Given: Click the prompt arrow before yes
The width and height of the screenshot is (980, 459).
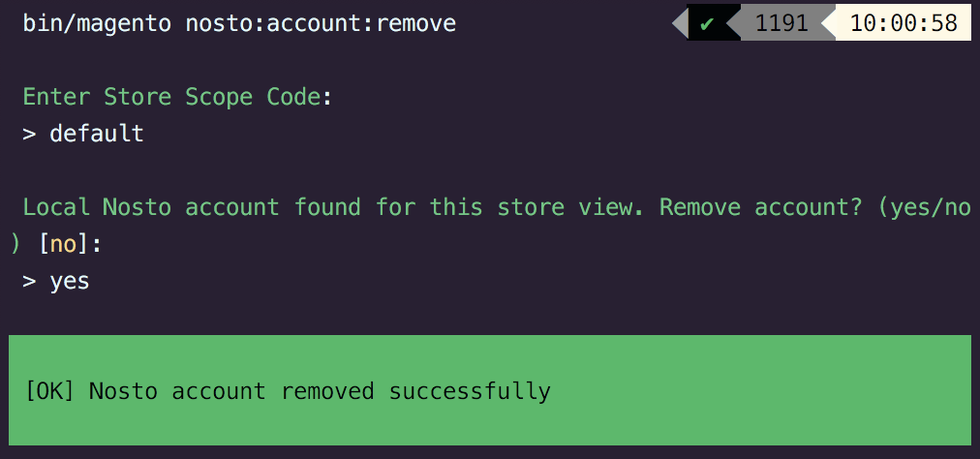Looking at the screenshot, I should point(30,281).
